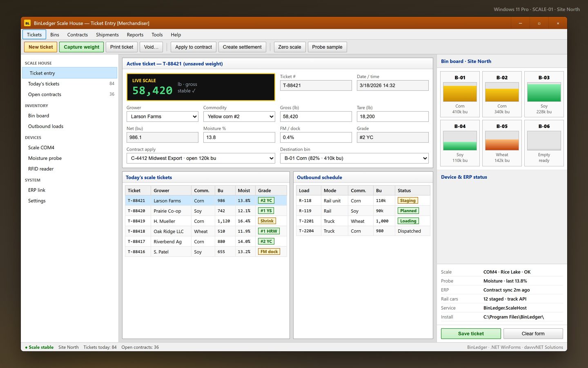Image resolution: width=588 pixels, height=368 pixels.
Task: Select bin B-01 Corn tile
Action: coord(460,94)
